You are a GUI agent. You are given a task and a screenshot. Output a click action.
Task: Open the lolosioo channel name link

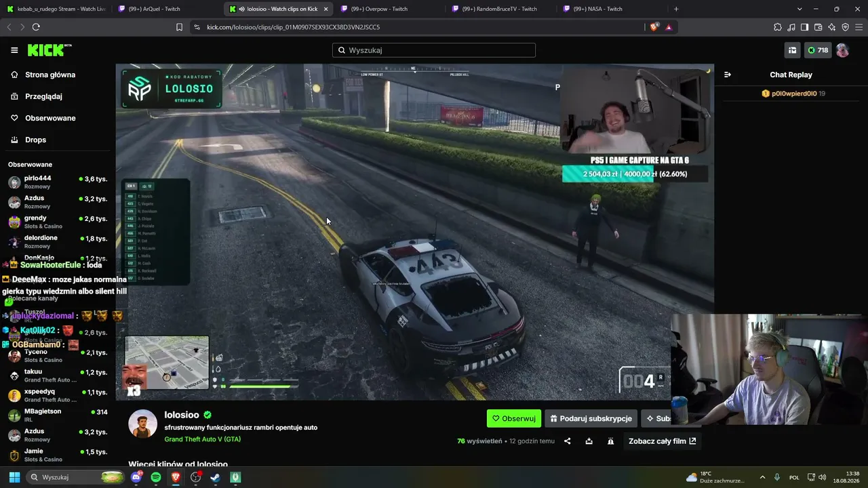[182, 415]
